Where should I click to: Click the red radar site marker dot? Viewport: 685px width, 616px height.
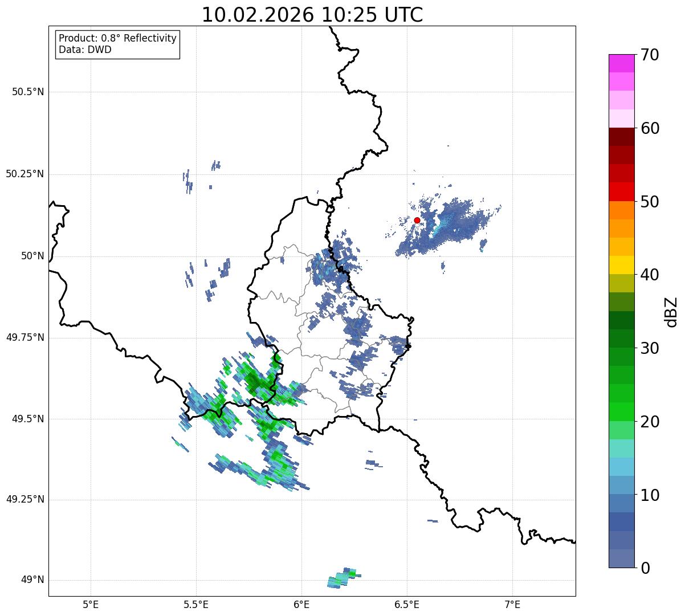coord(417,220)
